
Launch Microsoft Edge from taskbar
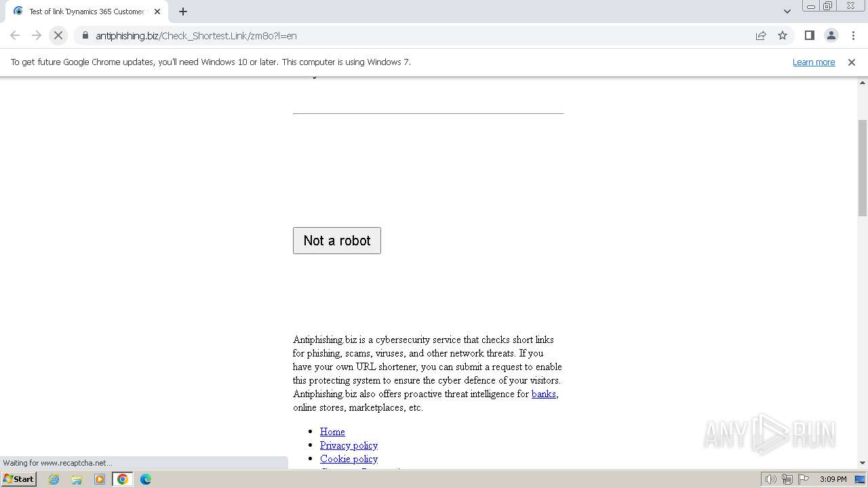pyautogui.click(x=146, y=479)
